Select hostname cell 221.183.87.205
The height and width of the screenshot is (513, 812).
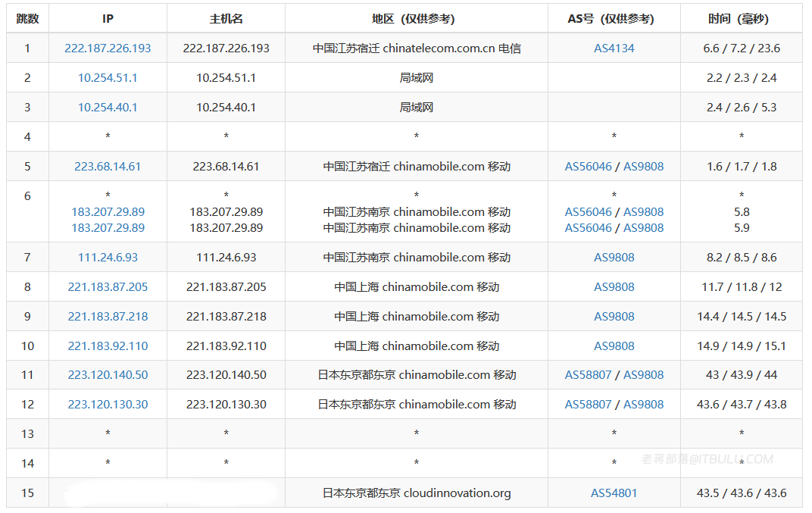click(226, 286)
